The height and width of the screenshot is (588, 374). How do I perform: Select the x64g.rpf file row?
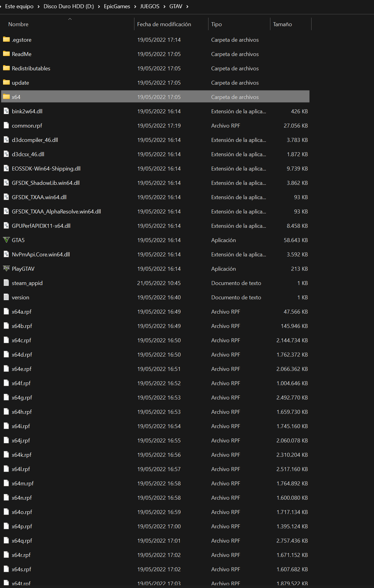155,397
